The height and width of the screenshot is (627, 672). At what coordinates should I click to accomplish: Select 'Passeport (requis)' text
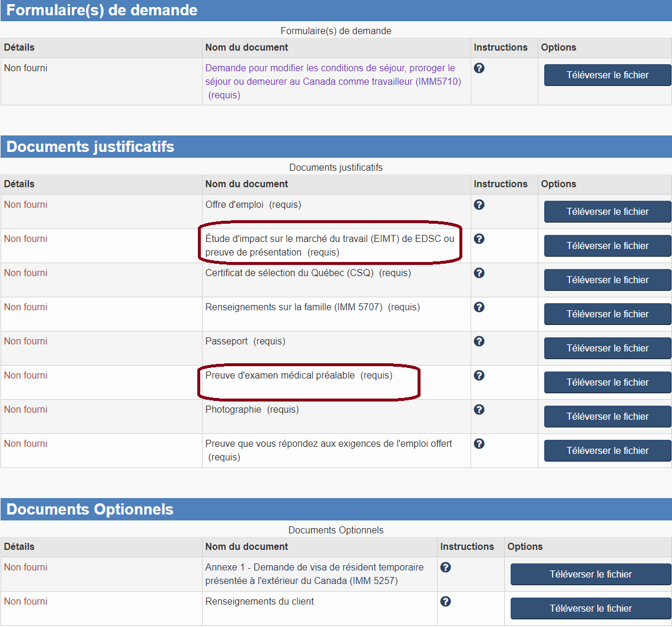click(245, 341)
